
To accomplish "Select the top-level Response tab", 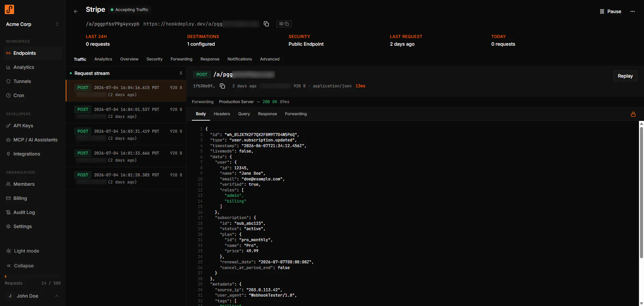I will coord(210,59).
